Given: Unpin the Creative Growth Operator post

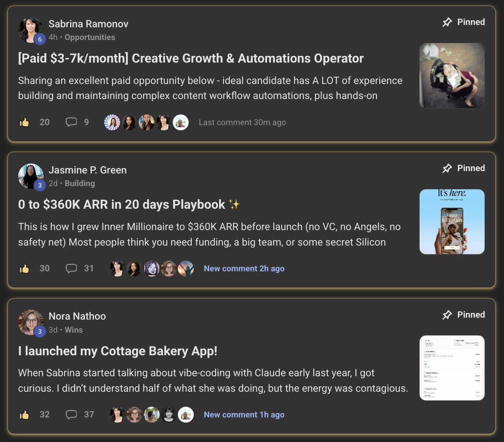Looking at the screenshot, I should pyautogui.click(x=446, y=22).
